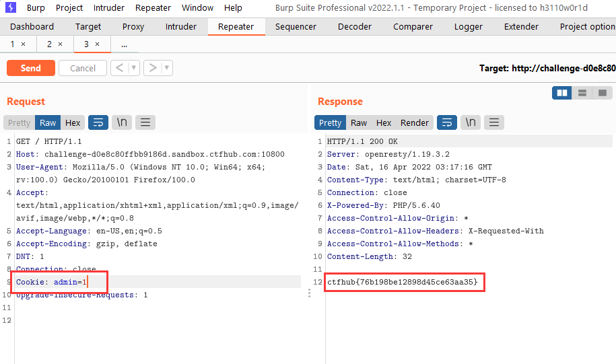Switch to the Project options tab
Image resolution: width=616 pixels, height=364 pixels.
click(x=587, y=27)
